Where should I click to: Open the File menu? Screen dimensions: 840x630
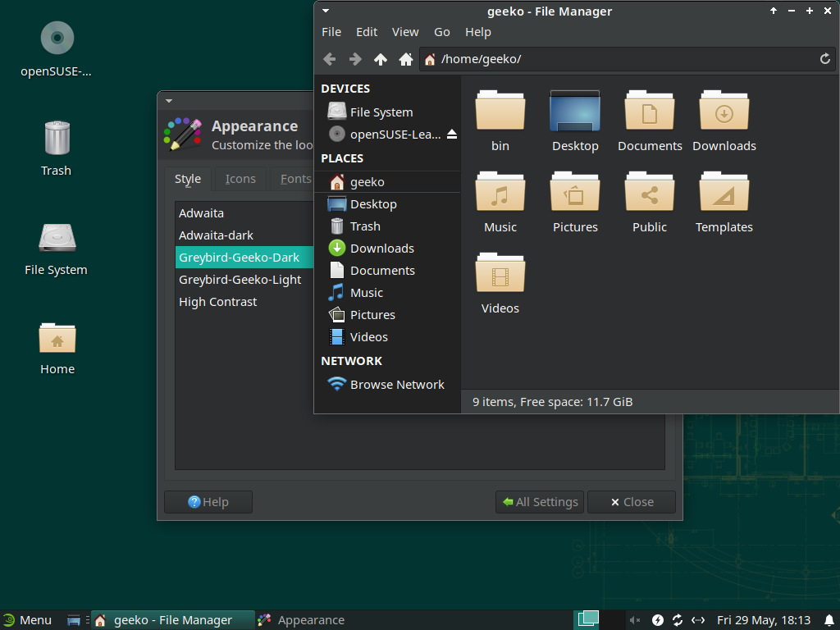click(331, 32)
